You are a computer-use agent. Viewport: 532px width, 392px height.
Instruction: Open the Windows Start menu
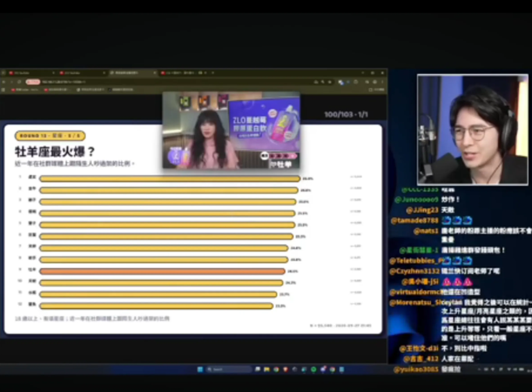[200, 369]
